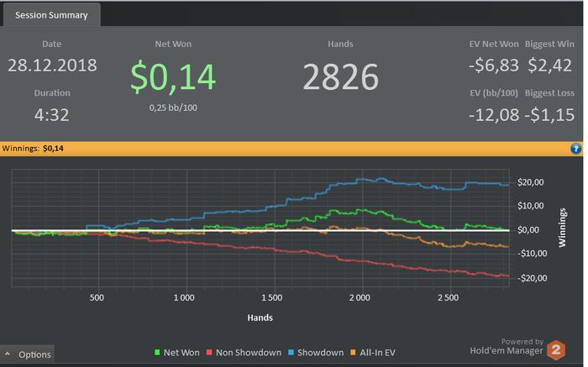Click the duration value 4:32

click(x=52, y=115)
